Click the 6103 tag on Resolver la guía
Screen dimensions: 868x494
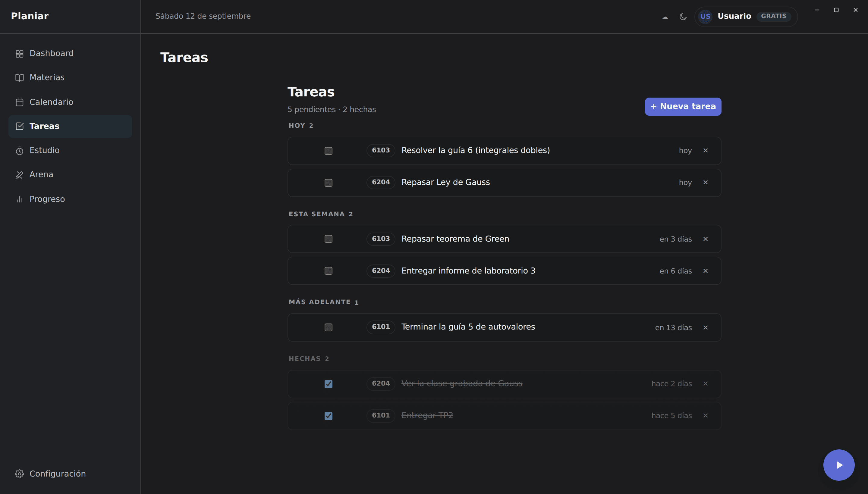[x=381, y=150]
